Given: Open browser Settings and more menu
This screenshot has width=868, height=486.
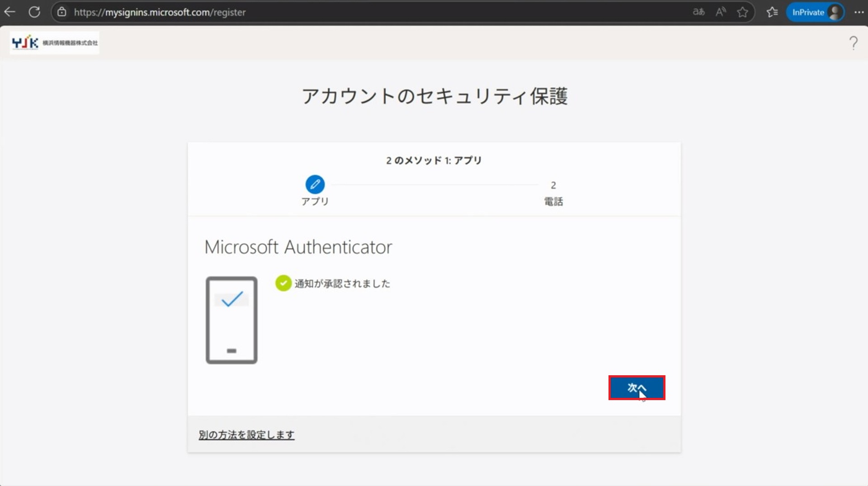Looking at the screenshot, I should [859, 12].
